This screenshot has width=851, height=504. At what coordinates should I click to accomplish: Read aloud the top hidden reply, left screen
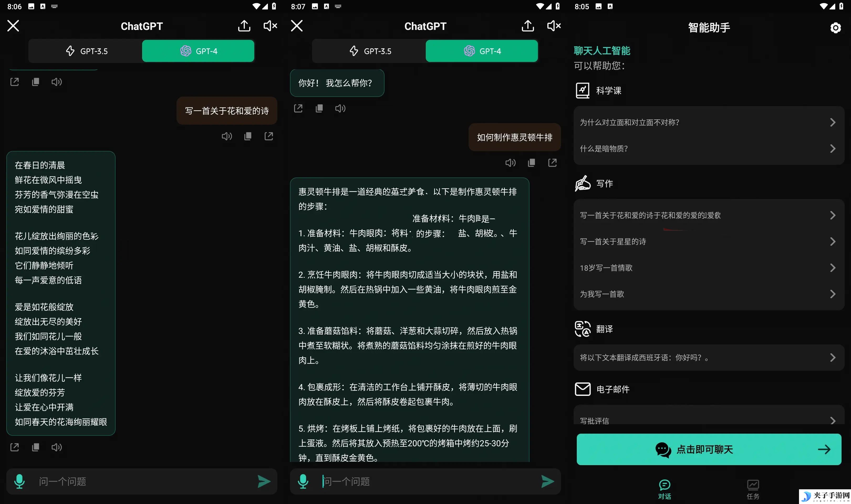56,82
